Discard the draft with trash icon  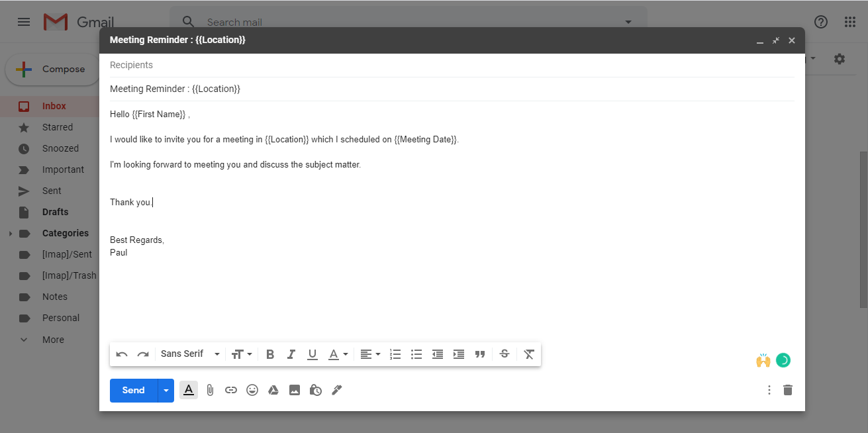788,391
